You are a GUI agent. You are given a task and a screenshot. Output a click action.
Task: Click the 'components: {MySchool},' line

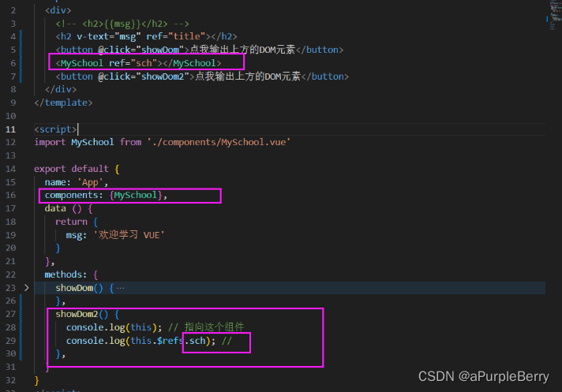click(x=106, y=195)
